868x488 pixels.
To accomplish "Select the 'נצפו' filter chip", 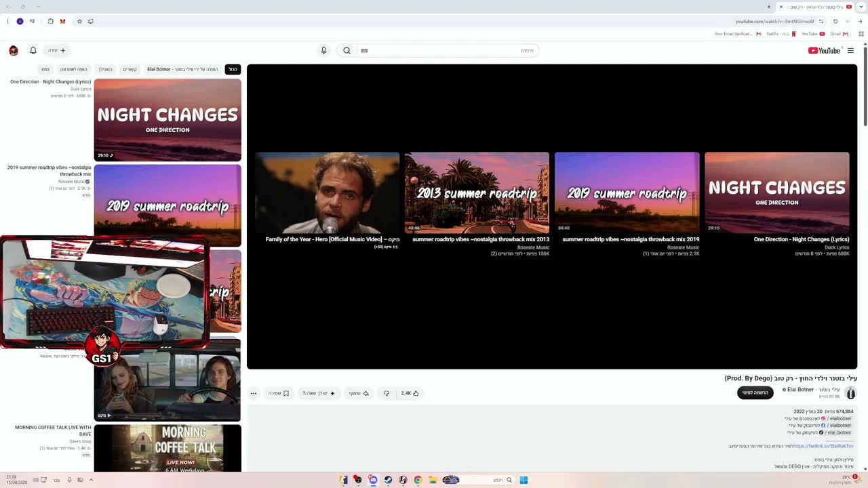I will click(x=45, y=69).
